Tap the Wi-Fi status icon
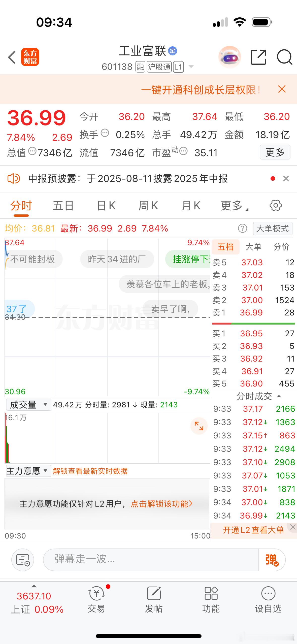 coord(240,22)
